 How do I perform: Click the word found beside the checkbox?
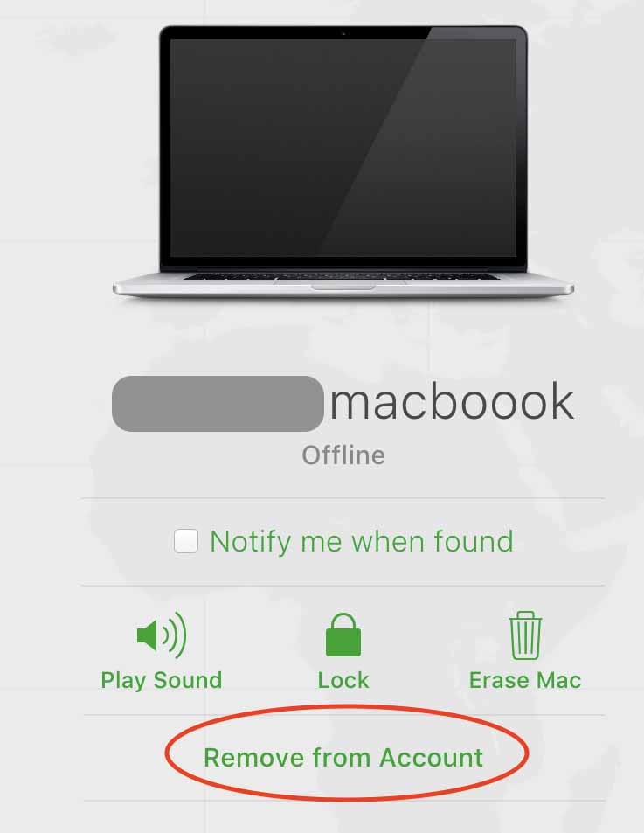tap(474, 542)
